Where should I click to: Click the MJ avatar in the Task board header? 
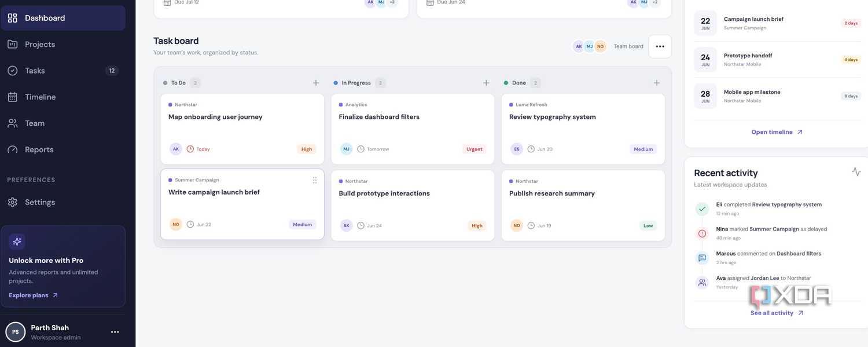point(589,46)
